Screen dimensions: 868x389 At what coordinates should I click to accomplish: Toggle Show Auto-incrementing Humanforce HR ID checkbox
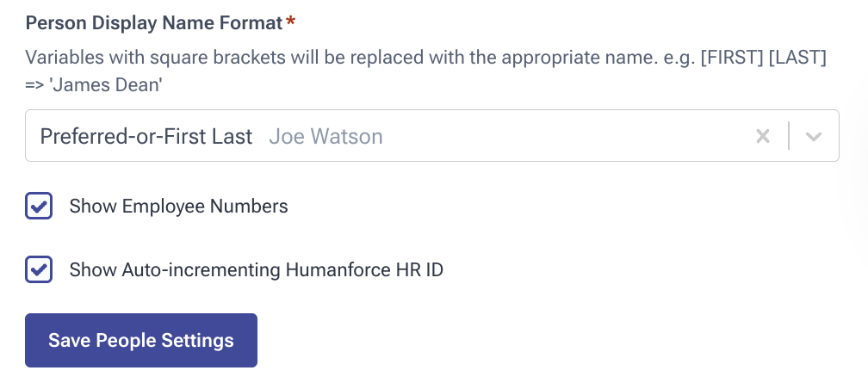(39, 269)
